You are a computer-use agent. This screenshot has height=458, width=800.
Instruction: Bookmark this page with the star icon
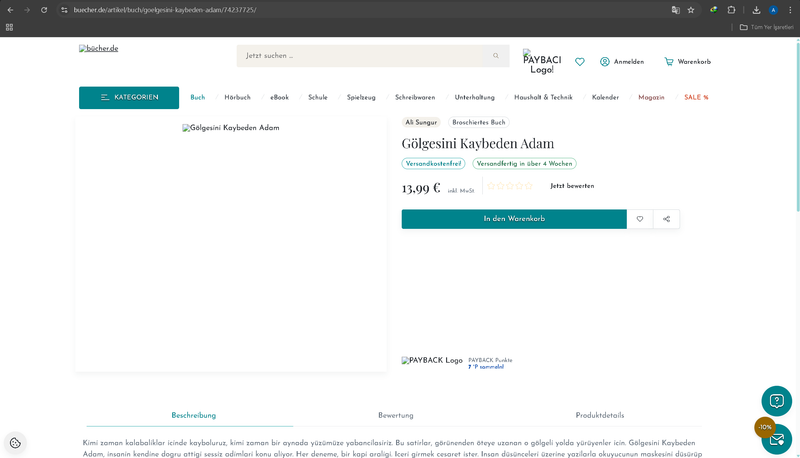[x=691, y=10]
